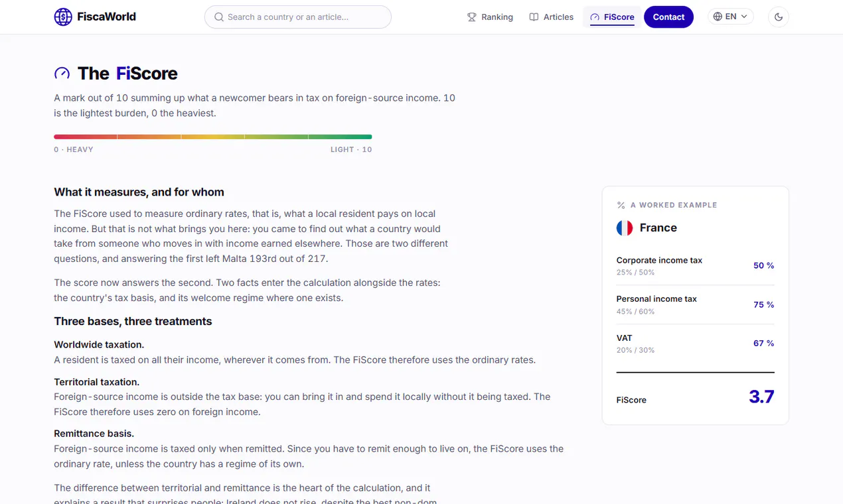The image size is (843, 504).
Task: Toggle dark mode with moon icon
Action: (x=779, y=17)
